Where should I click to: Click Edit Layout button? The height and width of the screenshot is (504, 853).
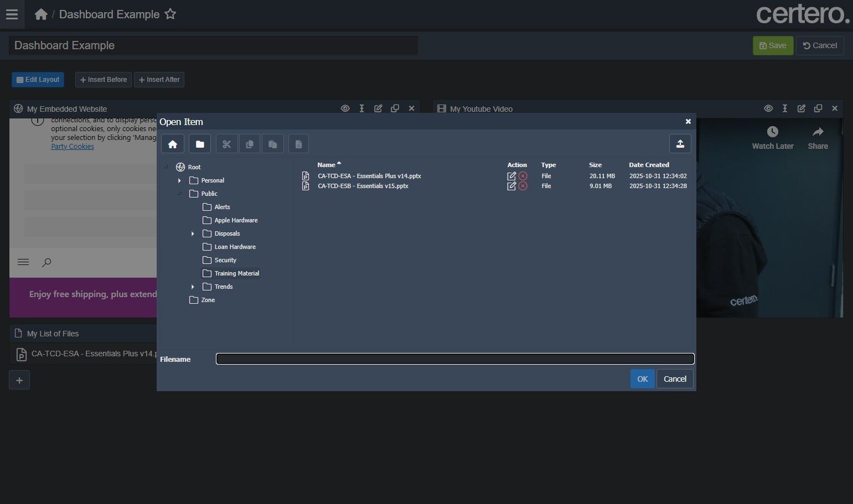click(38, 80)
